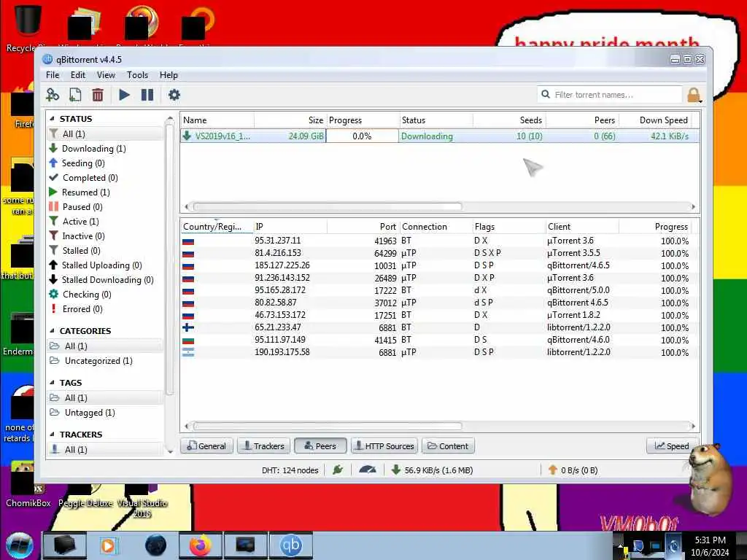Viewport: 747px width, 560px height.
Task: Click the red Delete torrent trash icon
Action: pyautogui.click(x=98, y=95)
